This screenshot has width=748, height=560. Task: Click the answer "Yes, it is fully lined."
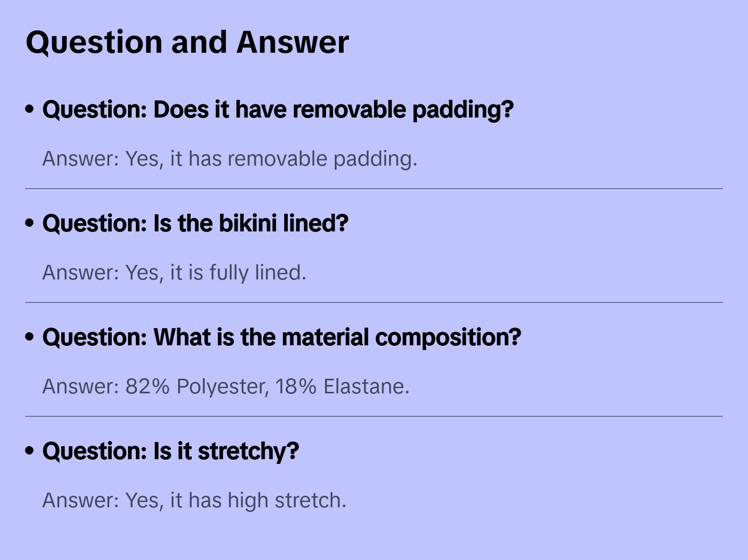click(x=174, y=273)
